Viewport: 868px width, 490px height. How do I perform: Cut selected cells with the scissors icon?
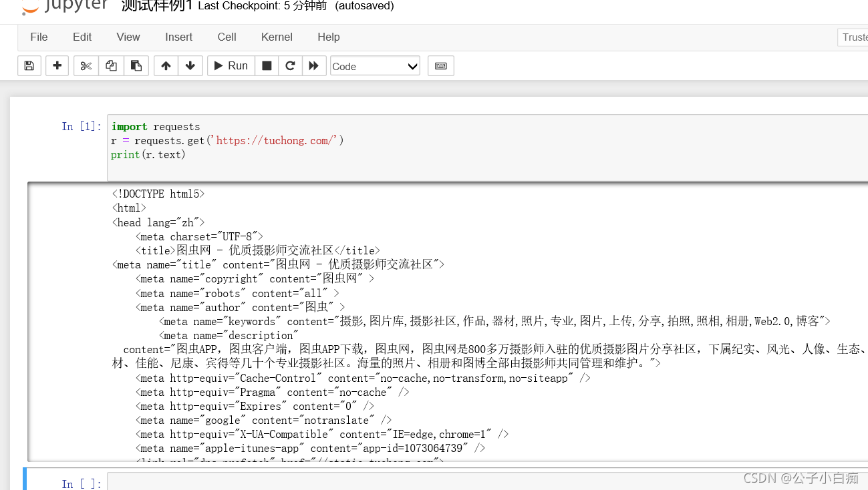(86, 66)
